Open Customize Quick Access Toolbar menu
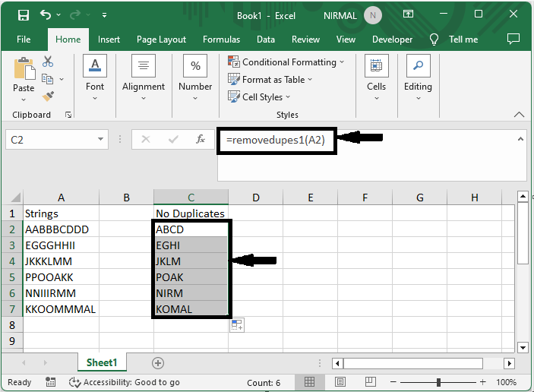The height and width of the screenshot is (392, 534). point(104,15)
